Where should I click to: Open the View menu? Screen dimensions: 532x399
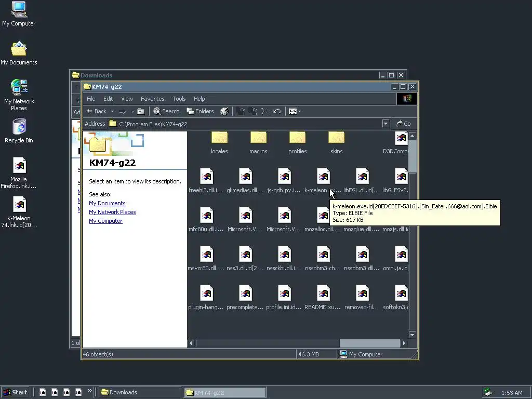point(127,99)
